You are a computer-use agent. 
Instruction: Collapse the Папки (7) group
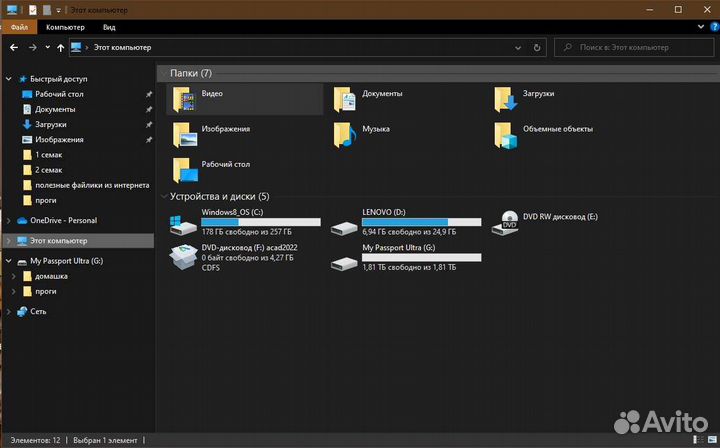163,74
